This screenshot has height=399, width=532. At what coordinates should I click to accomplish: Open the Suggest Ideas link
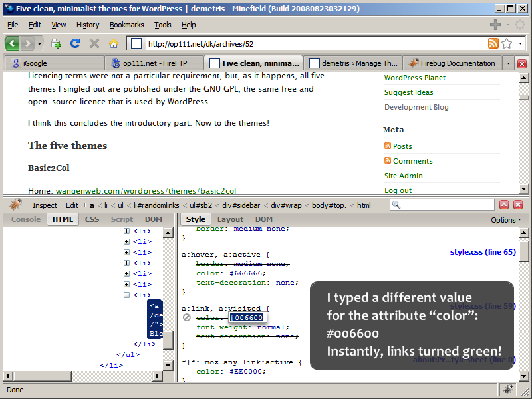pyautogui.click(x=408, y=92)
